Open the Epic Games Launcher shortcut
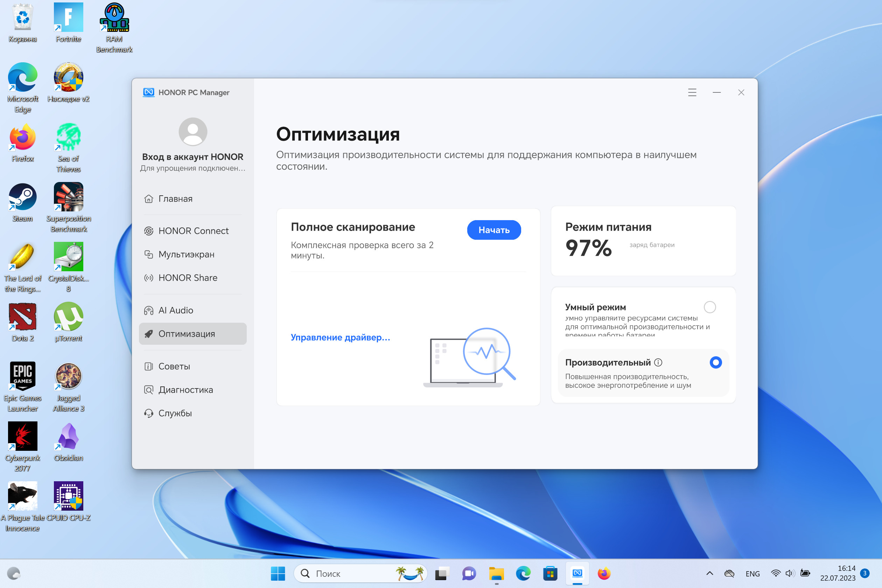The width and height of the screenshot is (882, 588). point(22,387)
